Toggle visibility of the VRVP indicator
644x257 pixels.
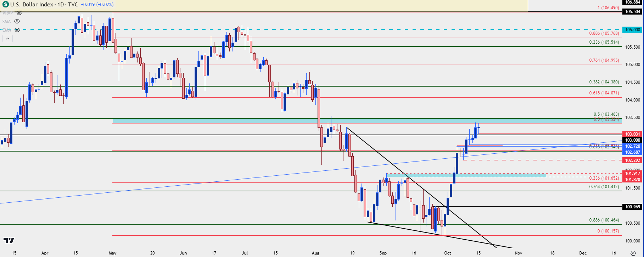tap(19, 13)
